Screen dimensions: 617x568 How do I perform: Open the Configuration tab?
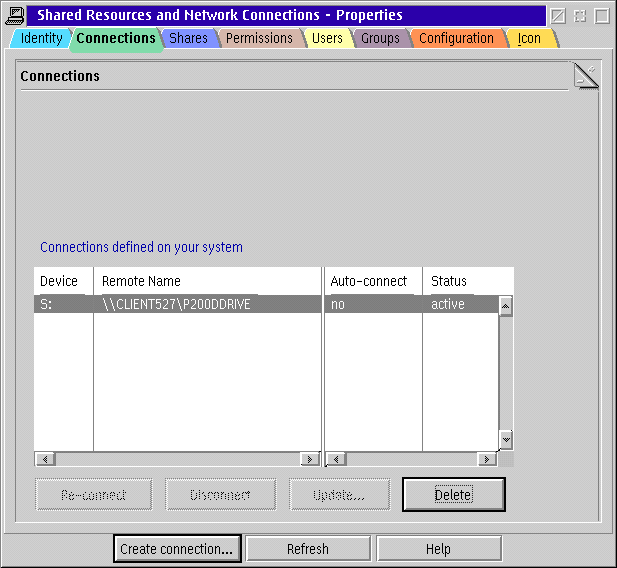[x=456, y=39]
